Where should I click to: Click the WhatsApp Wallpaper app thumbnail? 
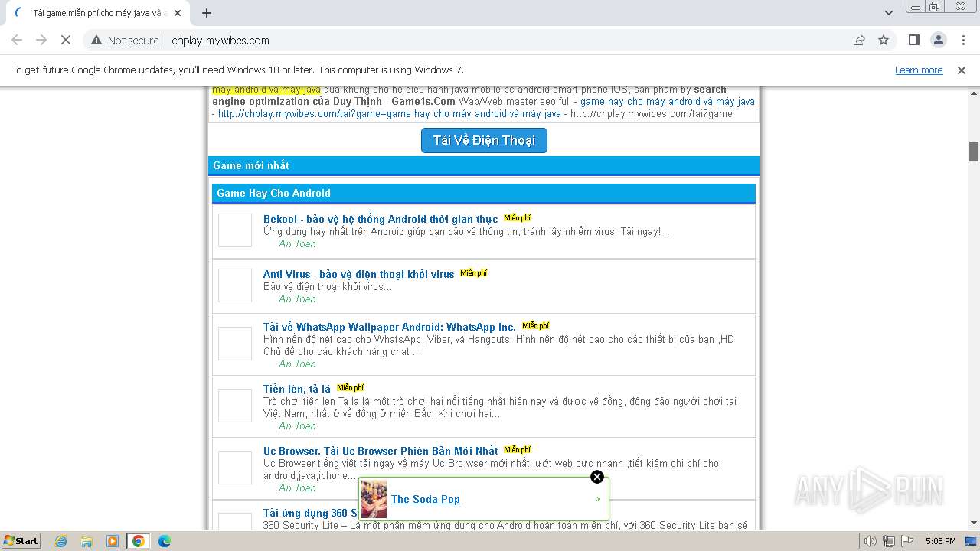[x=235, y=344]
